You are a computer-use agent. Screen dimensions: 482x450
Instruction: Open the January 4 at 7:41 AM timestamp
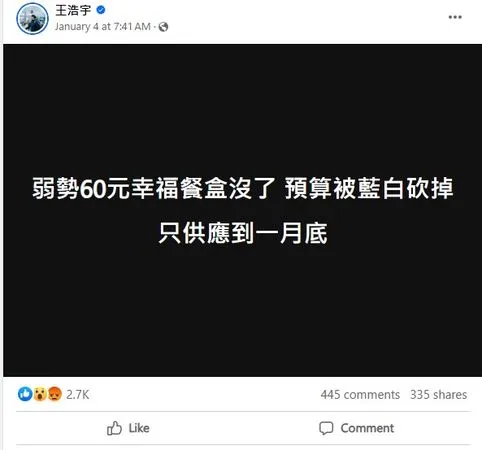pyautogui.click(x=103, y=26)
